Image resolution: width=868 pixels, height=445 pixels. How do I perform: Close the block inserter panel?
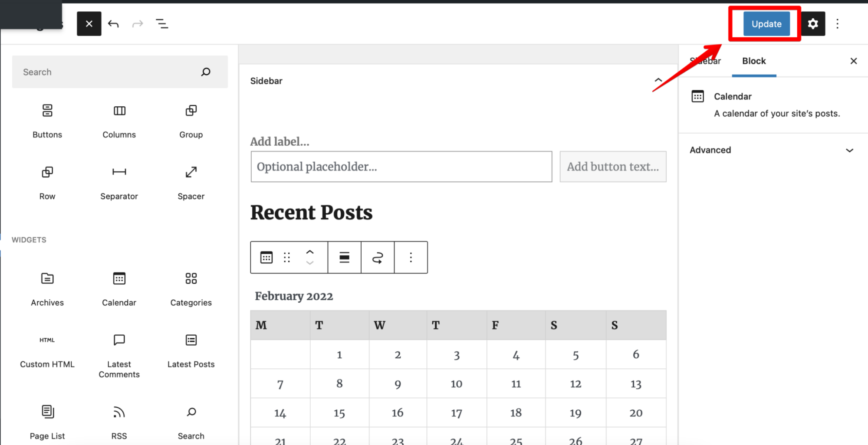pyautogui.click(x=89, y=24)
